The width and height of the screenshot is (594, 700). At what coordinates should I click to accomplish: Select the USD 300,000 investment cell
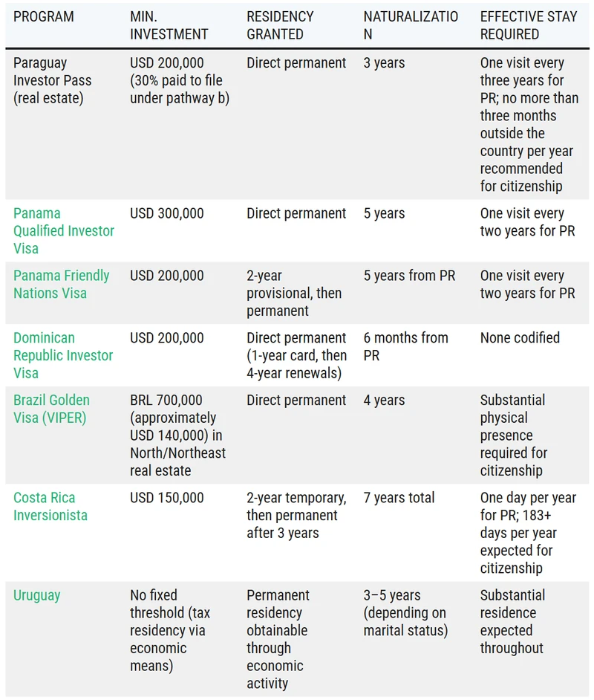[167, 213]
